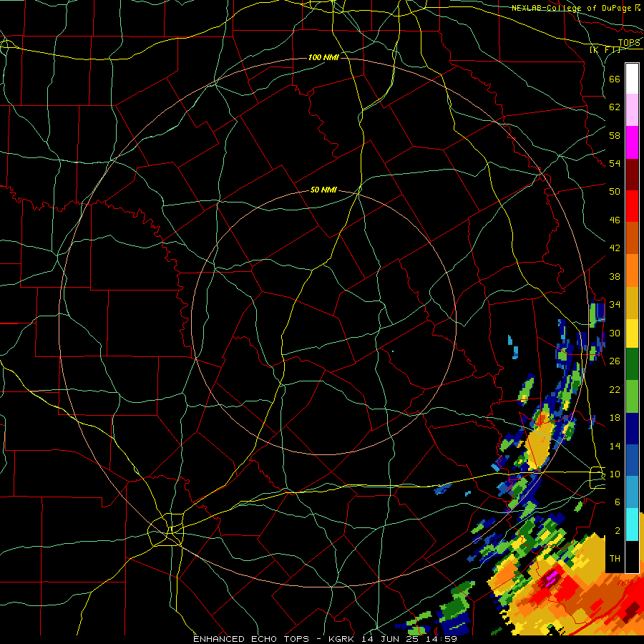The image size is (644, 644).
Task: Click the legend value '2'
Action: click(617, 531)
